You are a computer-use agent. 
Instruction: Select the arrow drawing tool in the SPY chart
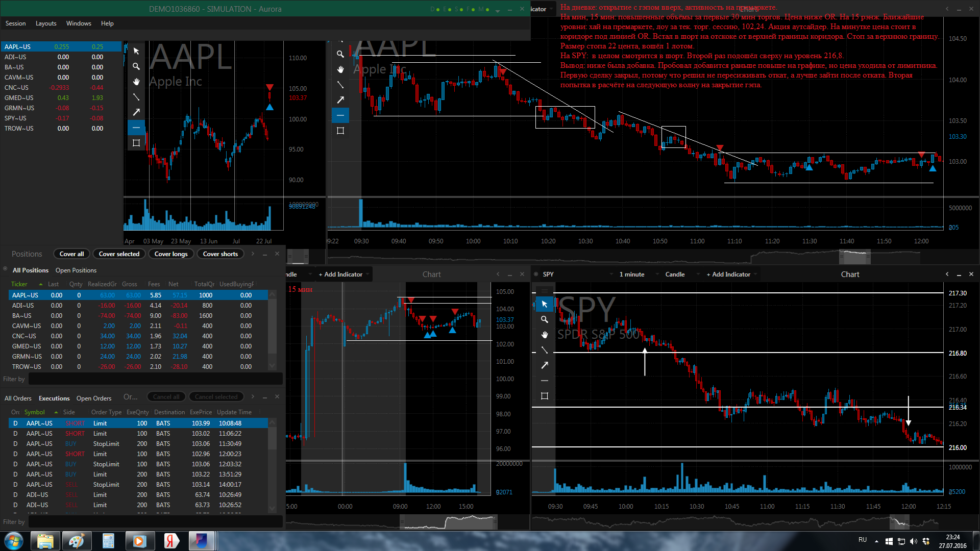pyautogui.click(x=545, y=365)
